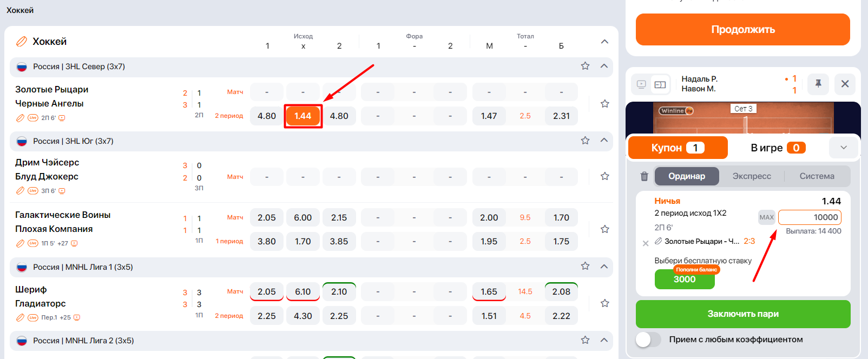Clear the coupon with trash icon
Viewport: 868px width, 359px height.
(644, 176)
